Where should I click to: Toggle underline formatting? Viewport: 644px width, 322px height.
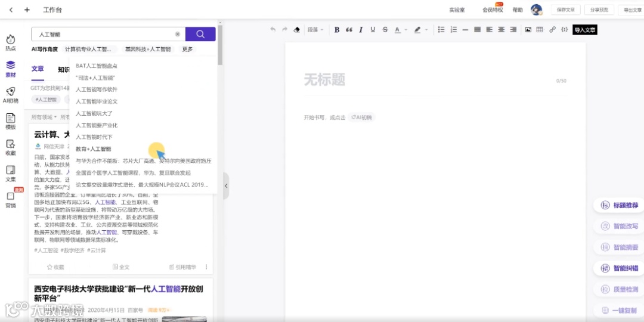[373, 30]
